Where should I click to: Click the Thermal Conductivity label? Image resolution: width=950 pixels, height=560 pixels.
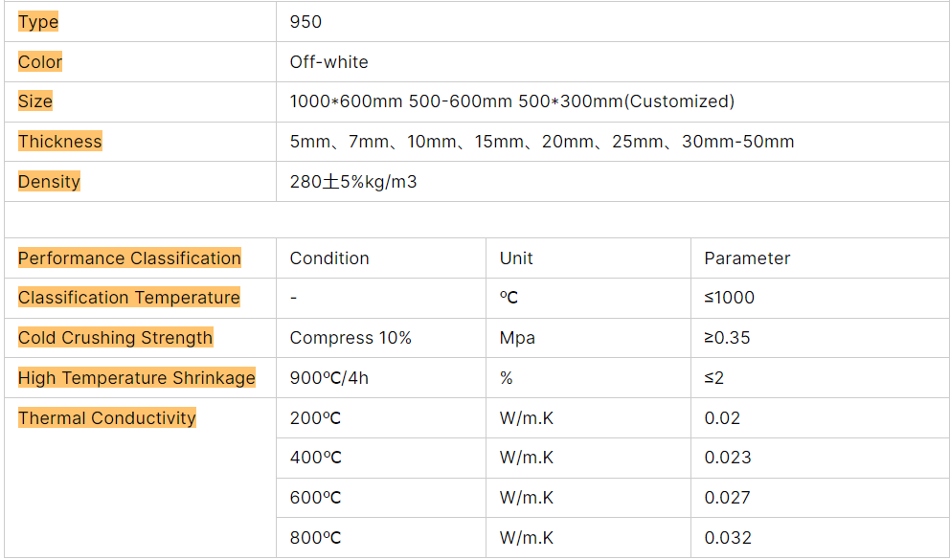coord(107,418)
